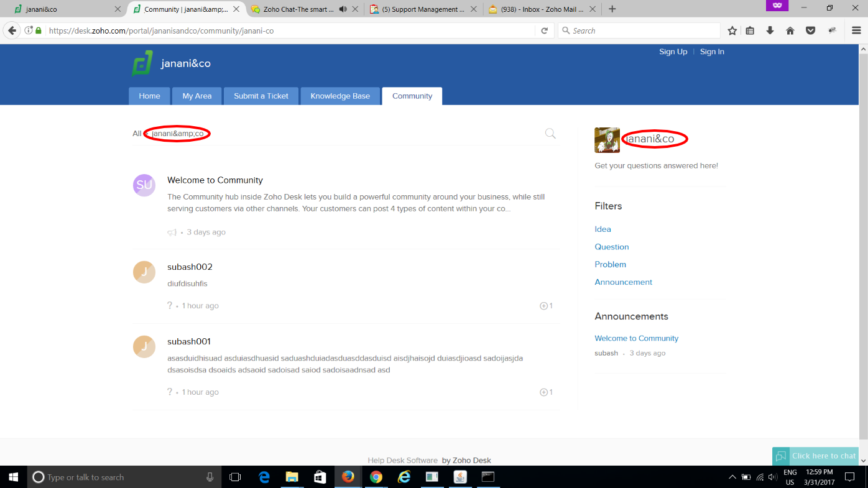Open Firefox hamburger menu
Image resolution: width=868 pixels, height=488 pixels.
tap(856, 30)
